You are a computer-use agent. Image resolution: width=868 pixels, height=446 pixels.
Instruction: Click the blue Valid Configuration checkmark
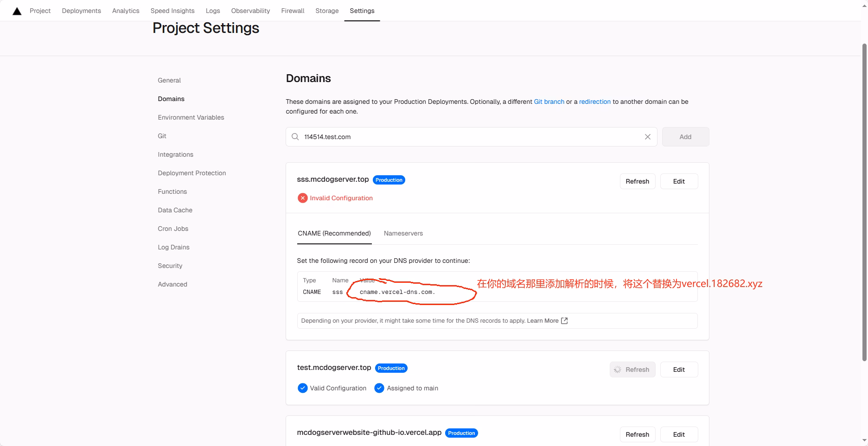[x=302, y=388]
